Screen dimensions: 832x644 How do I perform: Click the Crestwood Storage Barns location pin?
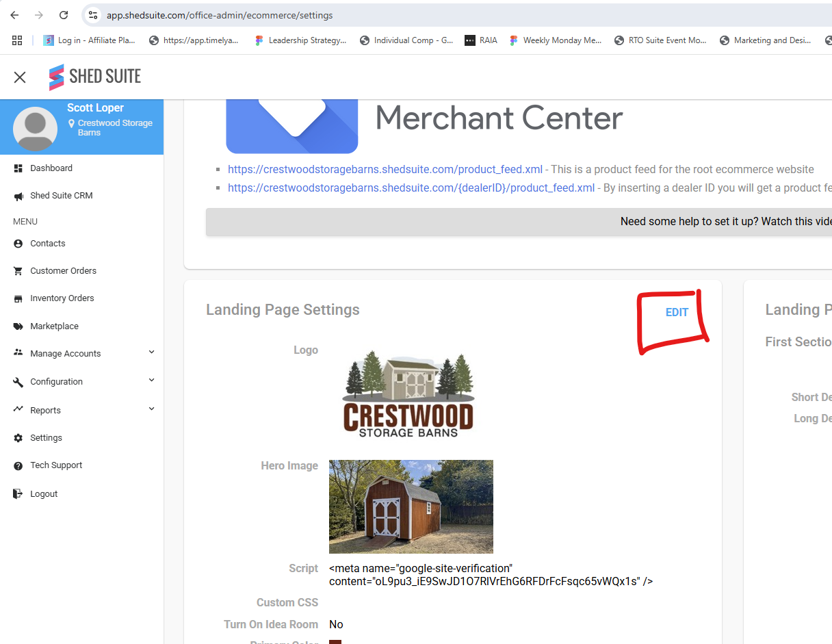point(71,123)
